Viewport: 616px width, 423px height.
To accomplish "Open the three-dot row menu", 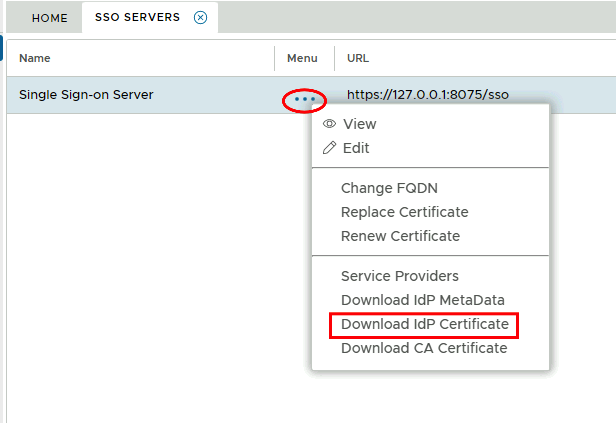I will [305, 99].
